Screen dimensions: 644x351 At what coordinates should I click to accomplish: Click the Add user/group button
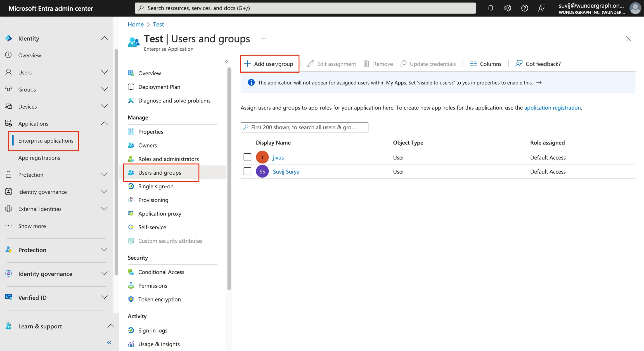[x=269, y=64]
